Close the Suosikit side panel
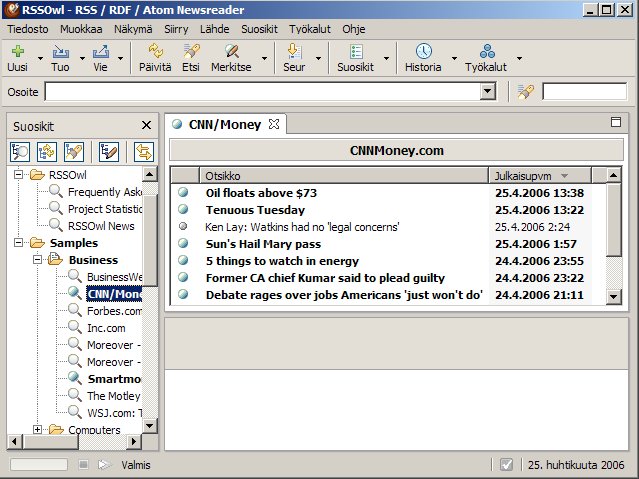 click(146, 125)
